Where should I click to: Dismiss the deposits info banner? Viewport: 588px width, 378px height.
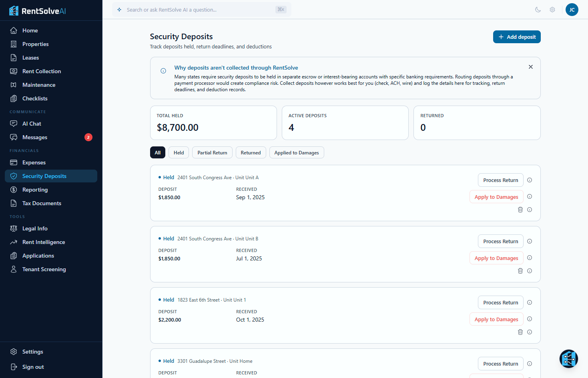coord(530,67)
